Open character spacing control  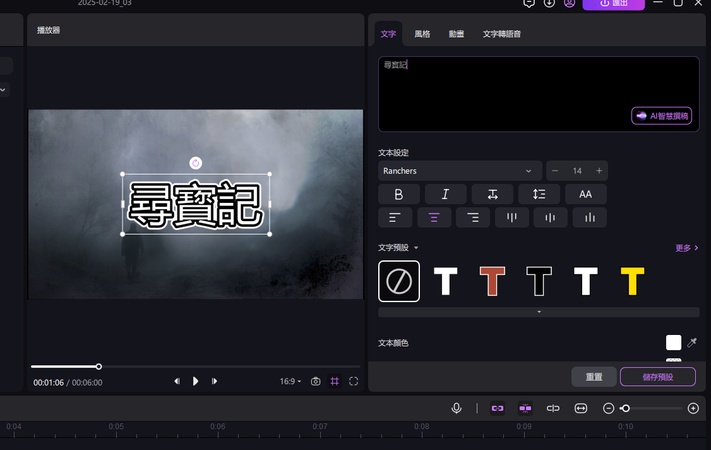(x=492, y=194)
